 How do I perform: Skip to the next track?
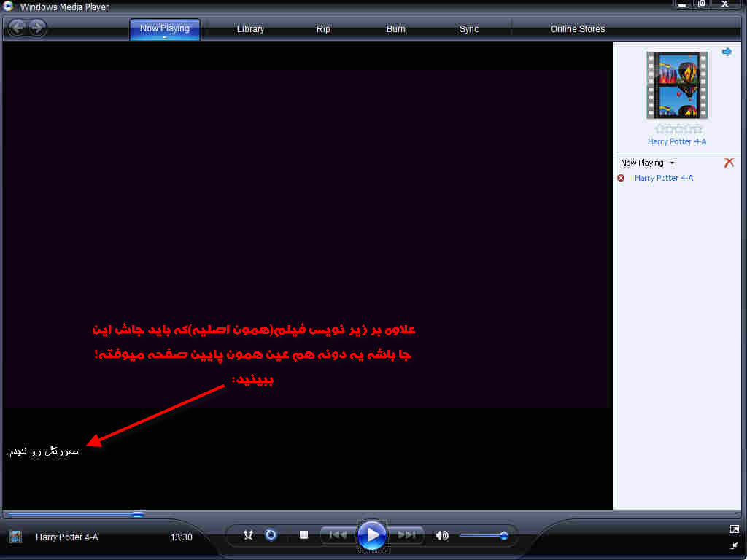tap(406, 535)
